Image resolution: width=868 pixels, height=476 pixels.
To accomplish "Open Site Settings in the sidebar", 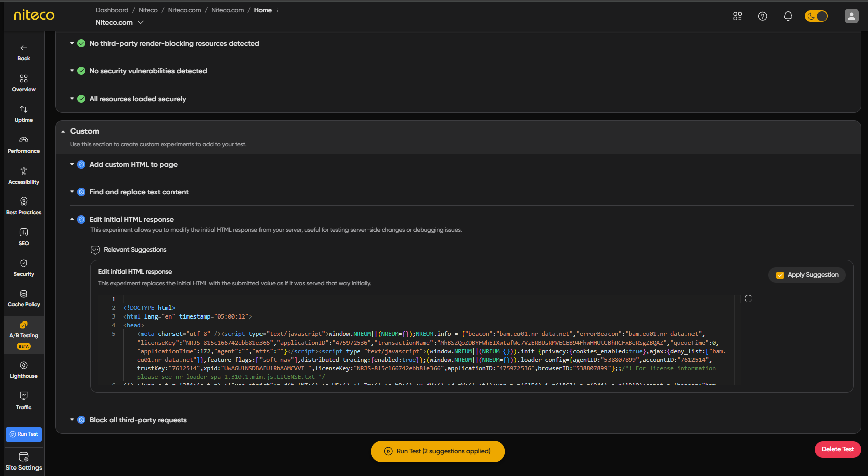I will coord(24,462).
